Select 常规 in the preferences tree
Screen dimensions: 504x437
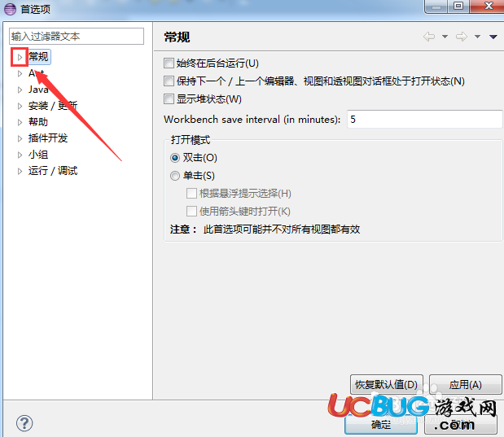point(38,57)
